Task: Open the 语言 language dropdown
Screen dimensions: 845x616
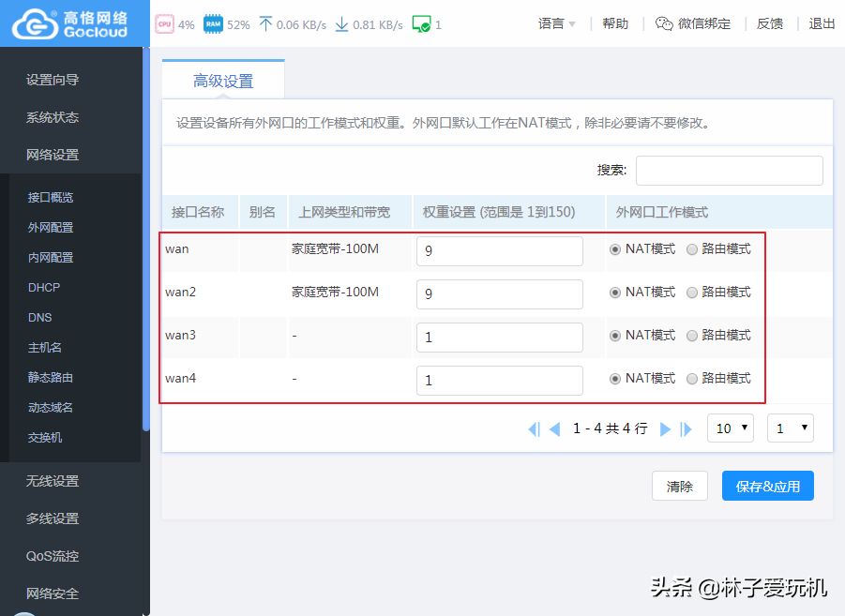Action: [x=557, y=23]
